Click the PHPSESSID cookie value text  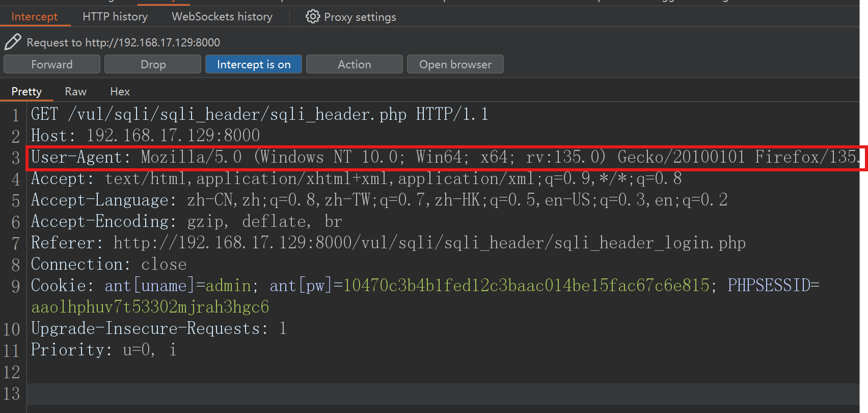coord(150,307)
